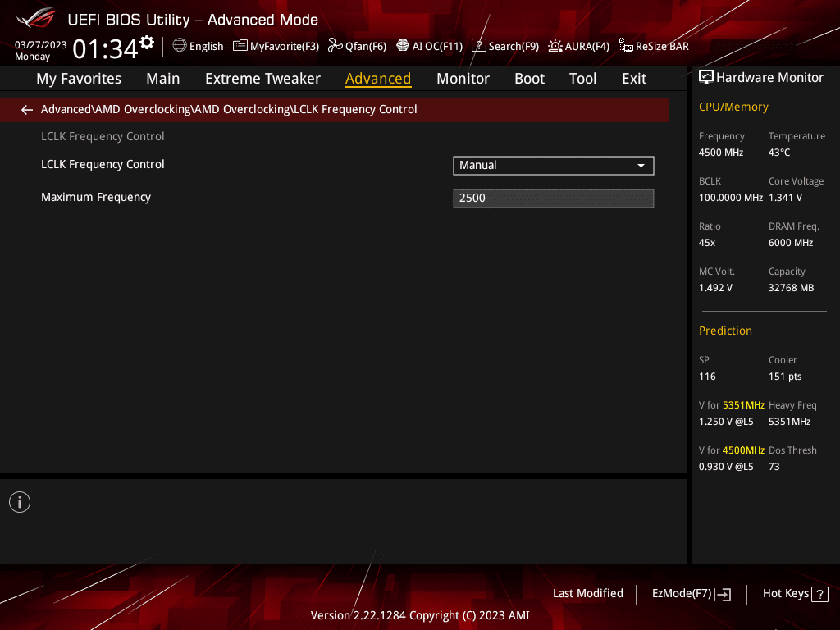Click the ROG logo icon

point(36,19)
